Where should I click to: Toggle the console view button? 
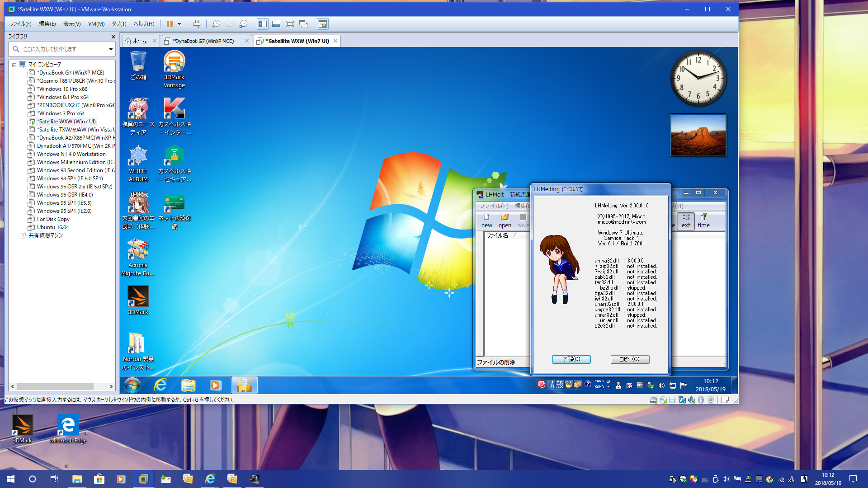[x=323, y=24]
